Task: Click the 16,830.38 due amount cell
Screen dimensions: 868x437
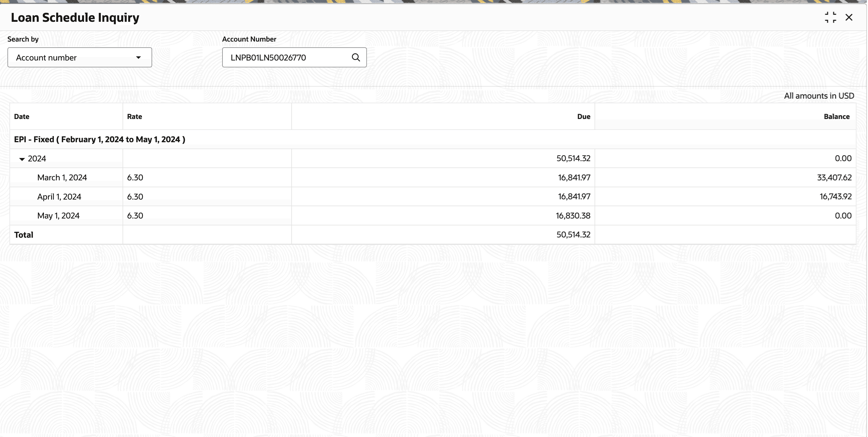Action: (x=573, y=216)
